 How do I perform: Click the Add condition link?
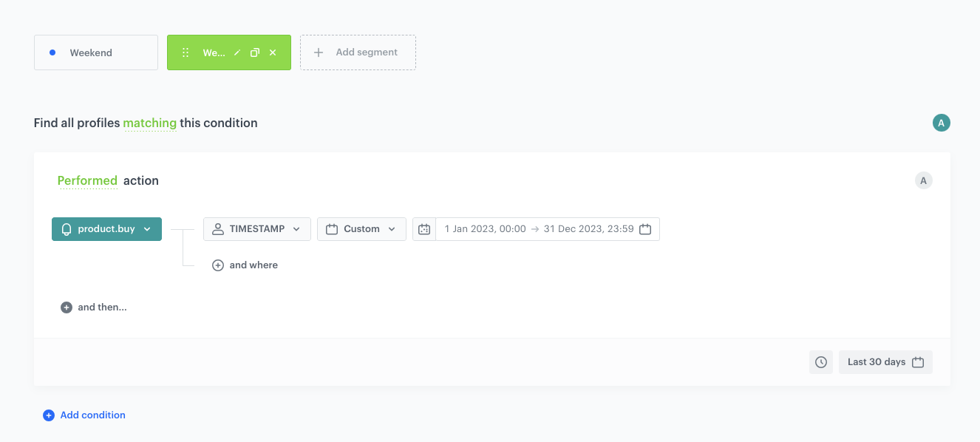point(84,415)
